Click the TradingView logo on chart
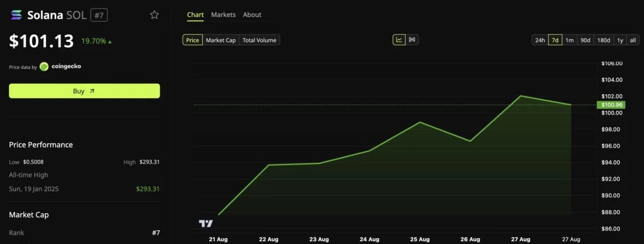644x244 pixels. coord(206,223)
